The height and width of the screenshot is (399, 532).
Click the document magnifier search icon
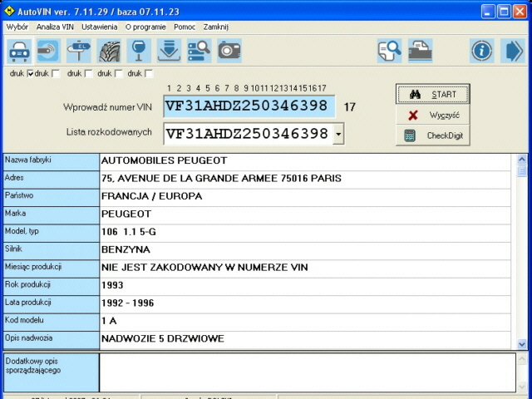click(389, 52)
